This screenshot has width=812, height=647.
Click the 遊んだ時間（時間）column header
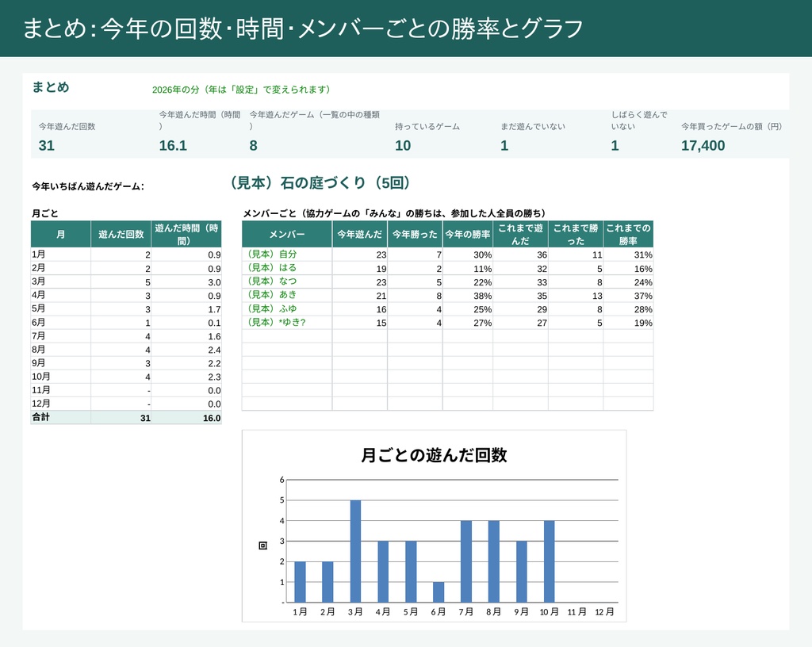186,234
